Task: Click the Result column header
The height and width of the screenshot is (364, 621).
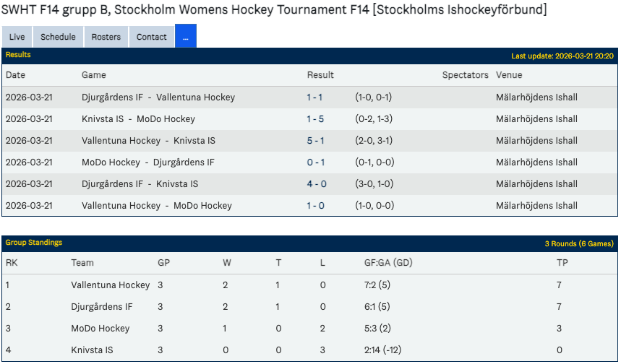Action: tap(320, 75)
